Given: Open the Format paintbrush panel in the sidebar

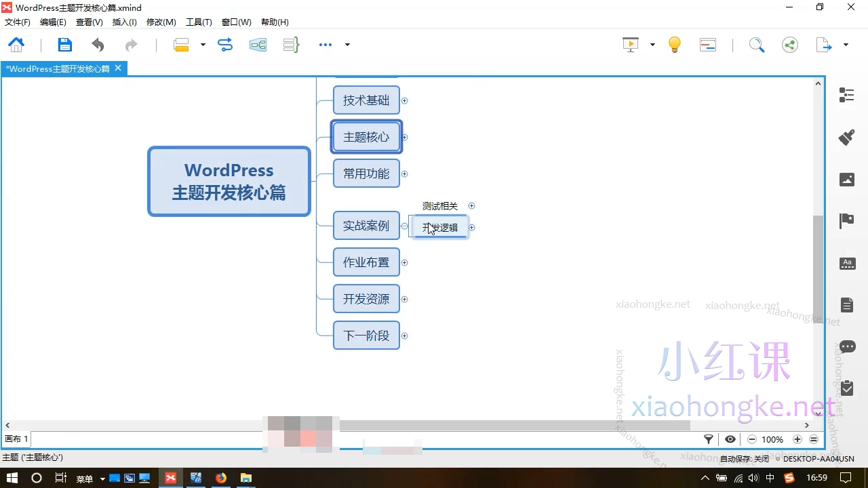Looking at the screenshot, I should point(846,138).
